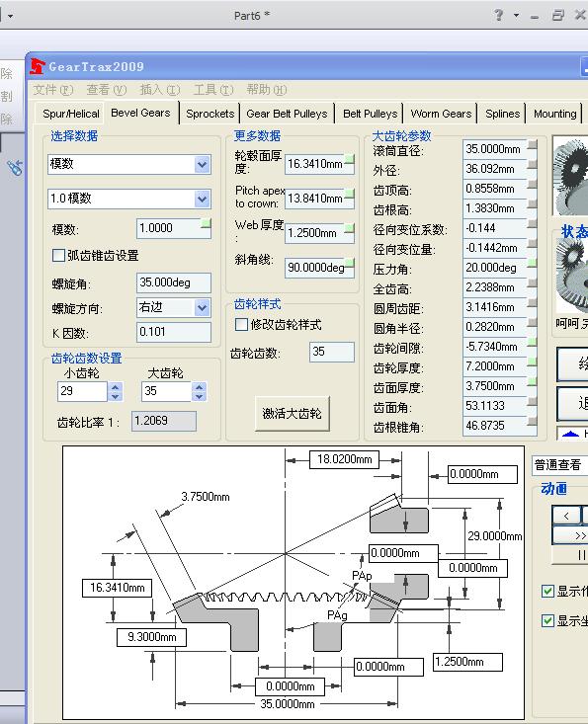Enable the 弧齿锥齿设置 checkbox
Viewport: 588px width, 724px height.
tap(58, 256)
